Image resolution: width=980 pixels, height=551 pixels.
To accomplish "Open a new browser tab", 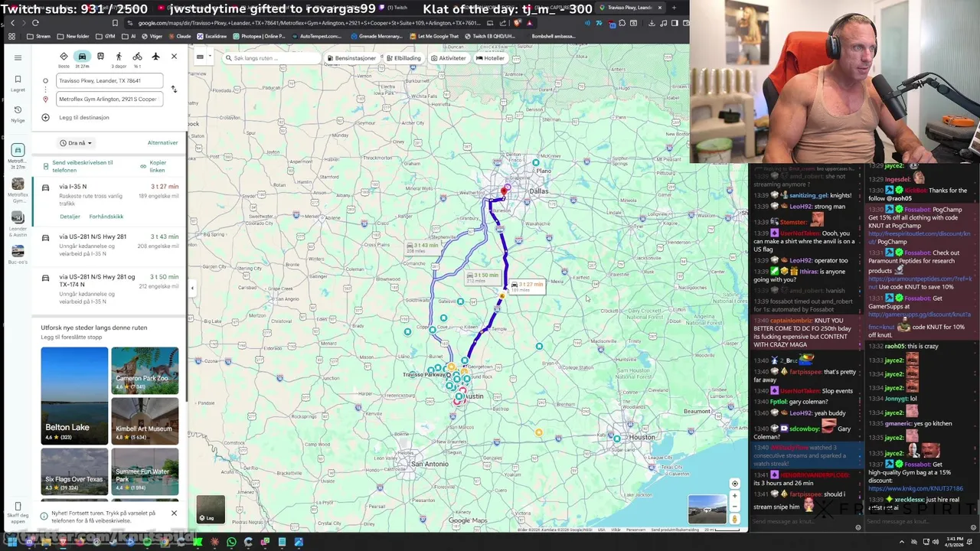I will [674, 8].
